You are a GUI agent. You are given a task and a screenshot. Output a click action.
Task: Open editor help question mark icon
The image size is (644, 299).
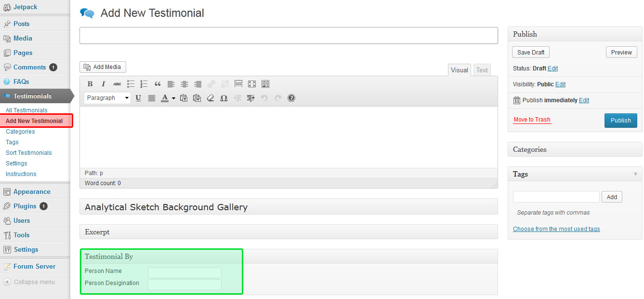coord(291,98)
